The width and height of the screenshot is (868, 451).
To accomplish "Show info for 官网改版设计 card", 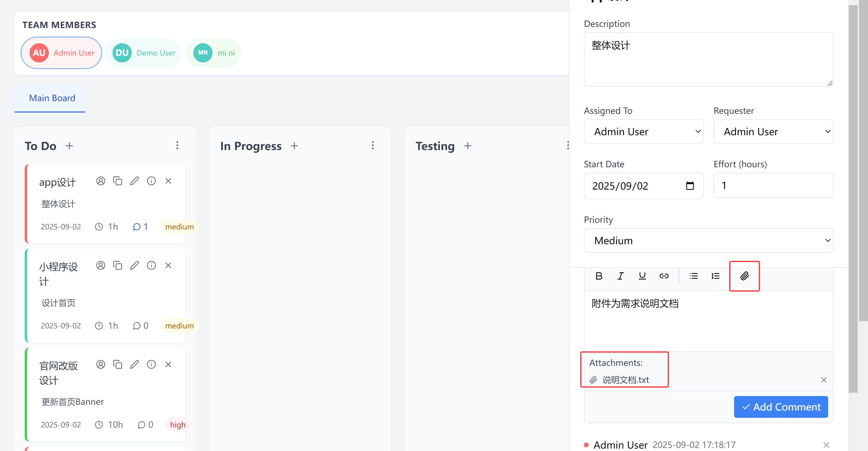I will click(x=151, y=364).
